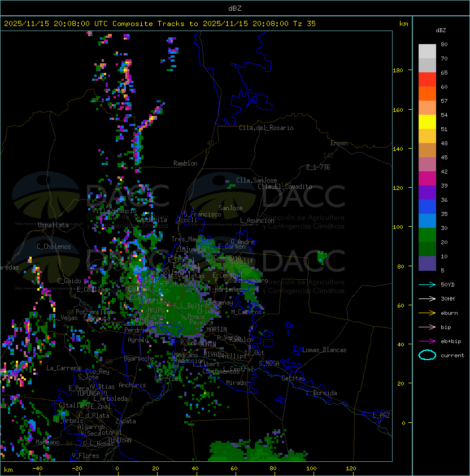The image size is (470, 476).
Task: Click the cyan 50YD arrow in legend
Action: pos(427,284)
